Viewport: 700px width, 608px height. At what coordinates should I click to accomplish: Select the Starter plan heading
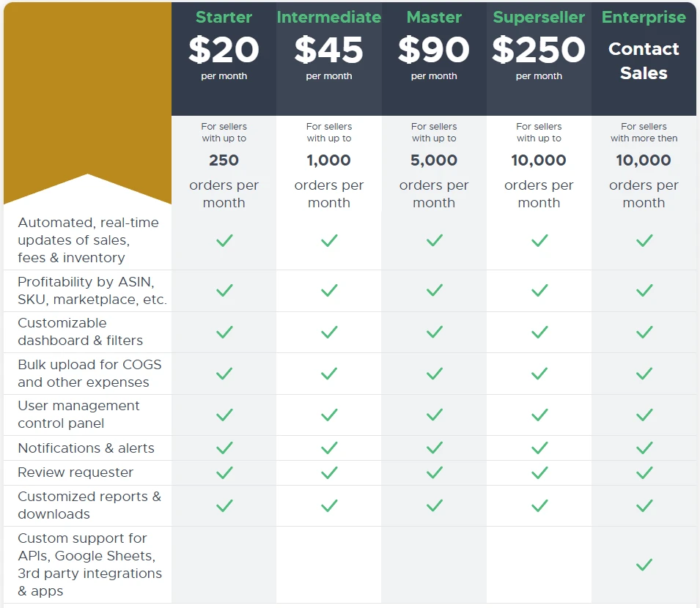[224, 17]
